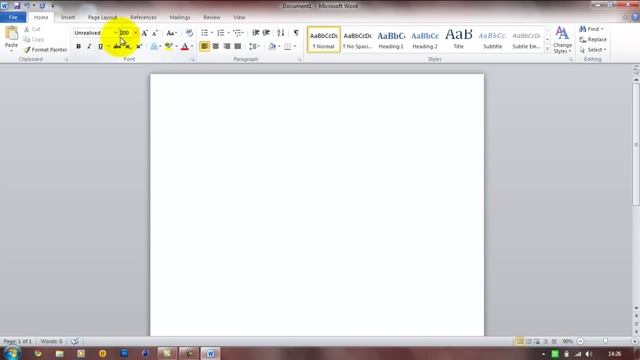Switch to the References tab
Viewport: 640px width, 360px height.
point(143,18)
